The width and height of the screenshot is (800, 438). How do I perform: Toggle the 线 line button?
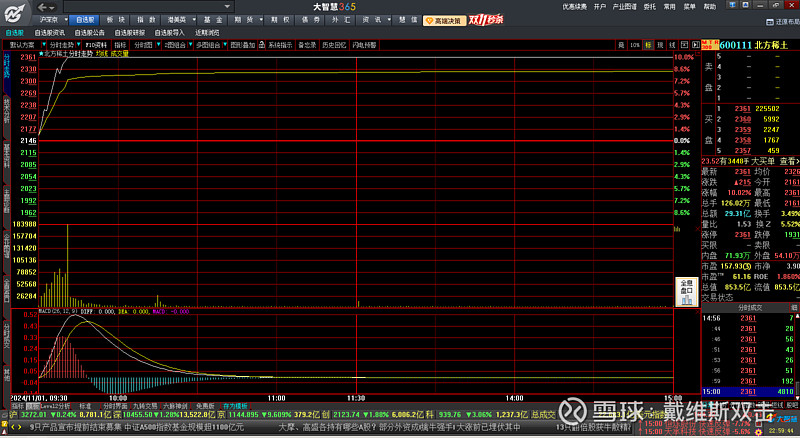pos(672,45)
